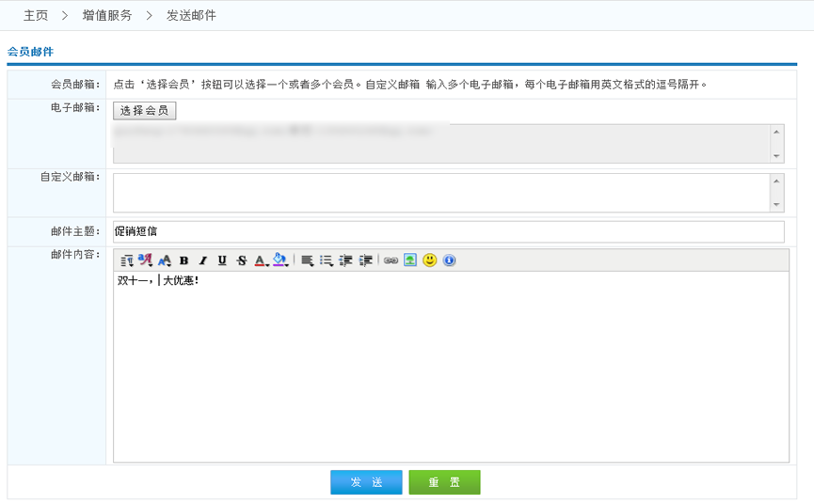Toggle bold formatting in editor toolbar
Viewport: 814px width, 504px height.
pyautogui.click(x=184, y=260)
